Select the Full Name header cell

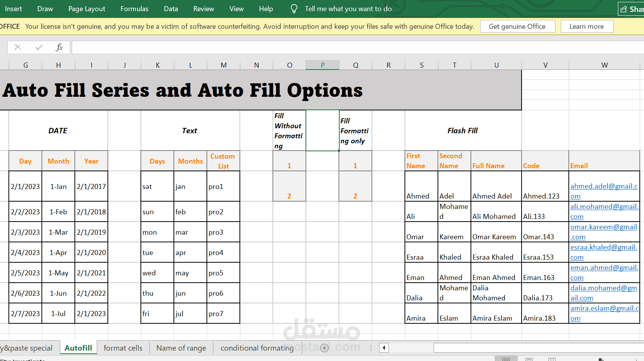496,161
